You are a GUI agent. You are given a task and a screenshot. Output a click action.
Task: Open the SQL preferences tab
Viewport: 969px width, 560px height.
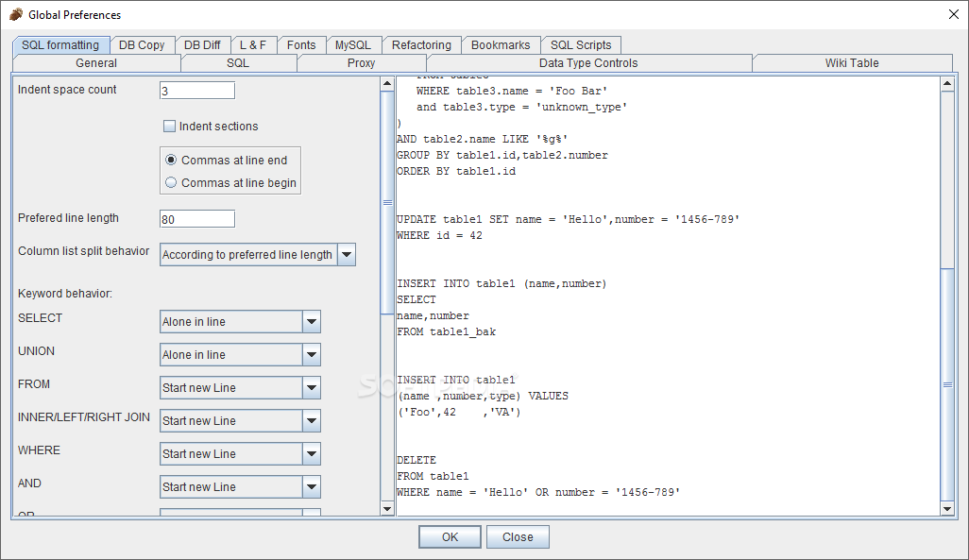click(238, 63)
